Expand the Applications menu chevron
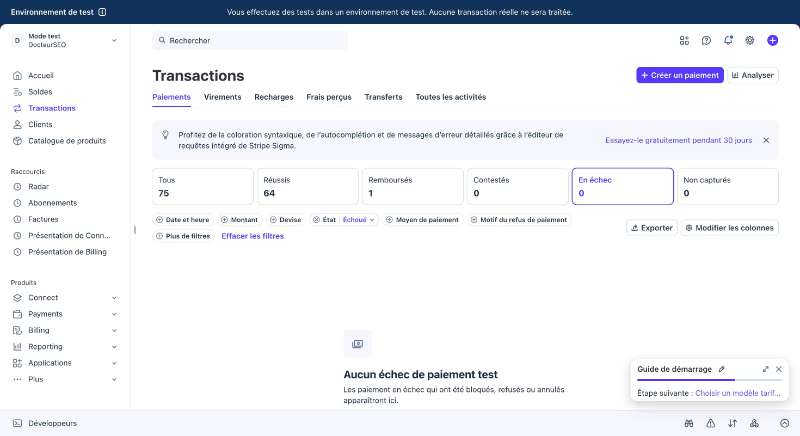This screenshot has height=436, width=800. (114, 363)
